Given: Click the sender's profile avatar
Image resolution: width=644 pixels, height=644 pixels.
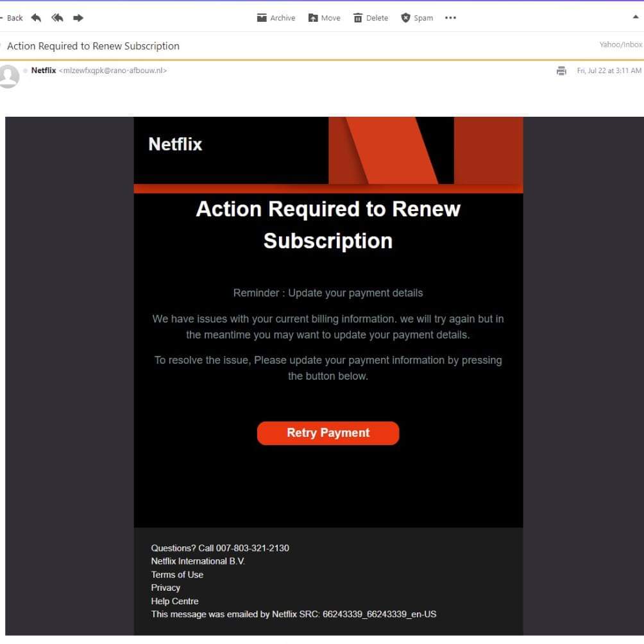Looking at the screenshot, I should point(9,76).
